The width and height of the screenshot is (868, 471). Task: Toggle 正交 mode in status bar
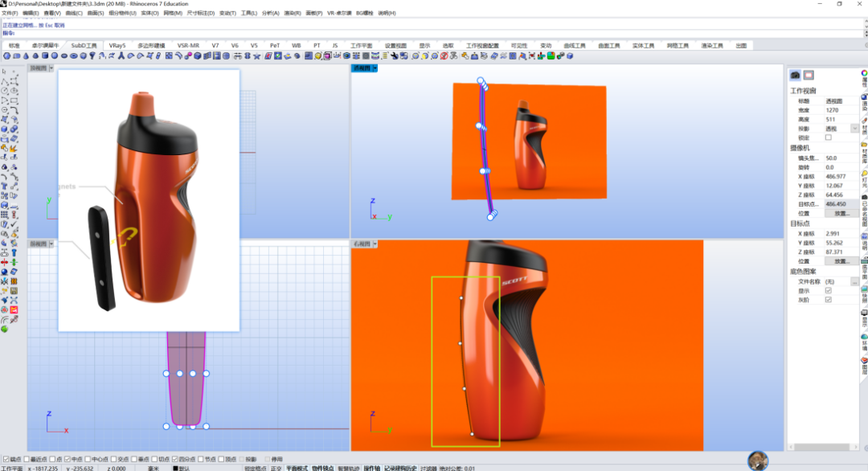276,469
